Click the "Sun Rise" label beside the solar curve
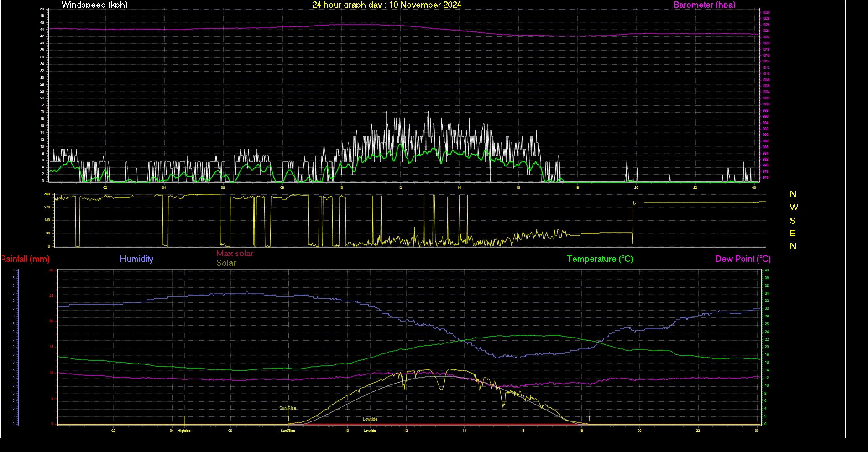The image size is (868, 452). point(288,408)
